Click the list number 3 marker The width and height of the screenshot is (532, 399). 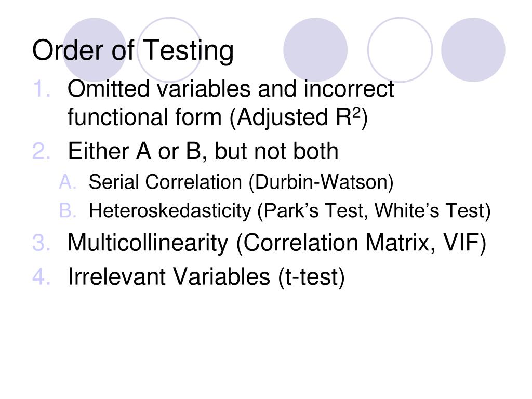point(42,243)
